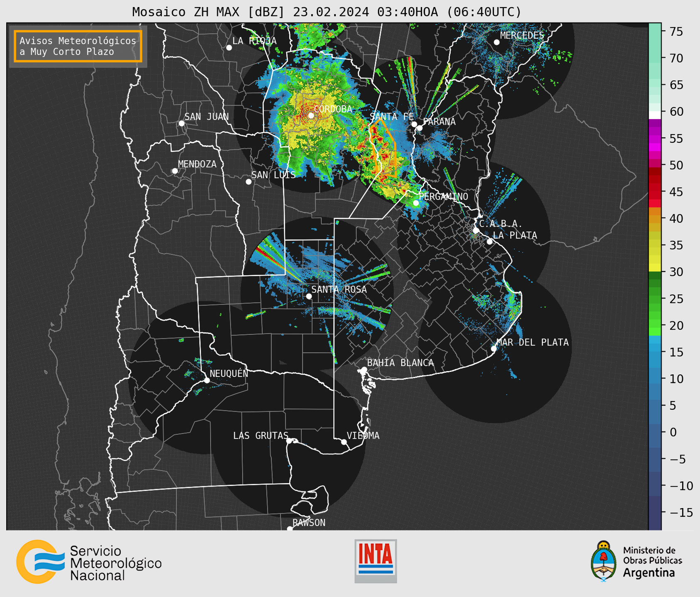The image size is (700, 597).
Task: Click the MENDOZA city marker dot
Action: point(175,171)
